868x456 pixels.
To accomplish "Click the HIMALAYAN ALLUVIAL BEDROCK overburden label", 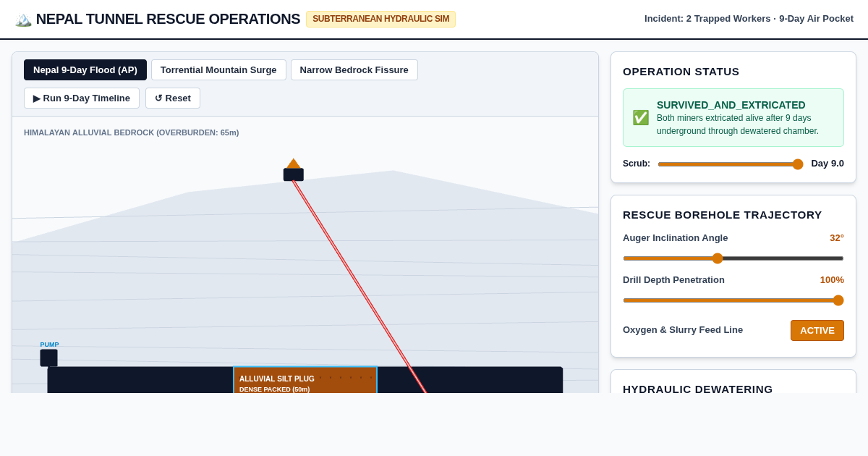I will [132, 132].
